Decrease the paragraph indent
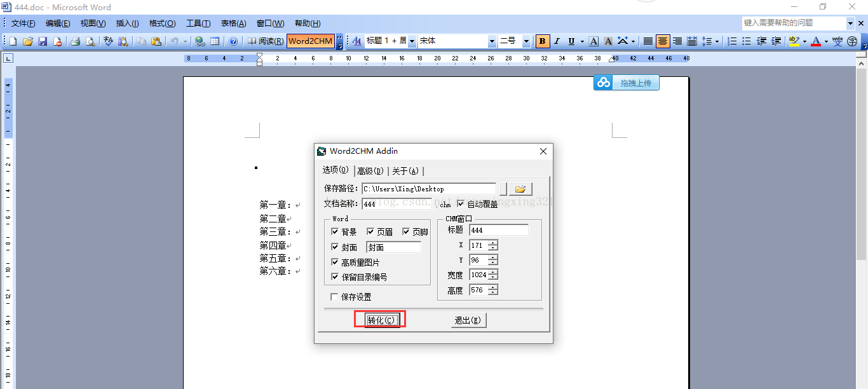 click(x=761, y=41)
